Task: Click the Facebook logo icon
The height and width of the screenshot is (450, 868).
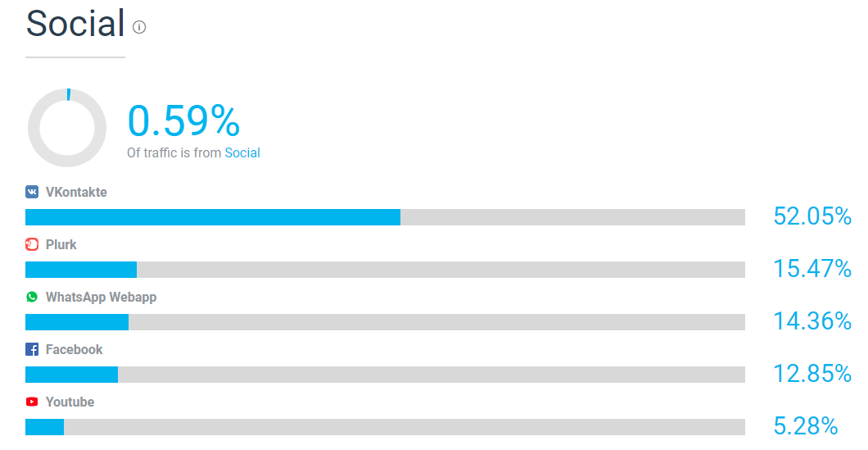Action: 32,349
